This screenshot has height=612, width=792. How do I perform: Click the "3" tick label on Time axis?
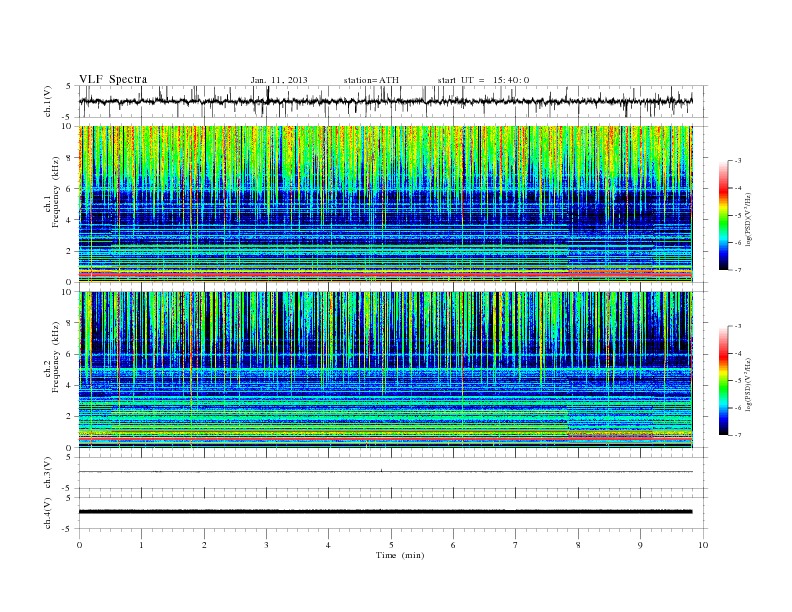pyautogui.click(x=266, y=545)
